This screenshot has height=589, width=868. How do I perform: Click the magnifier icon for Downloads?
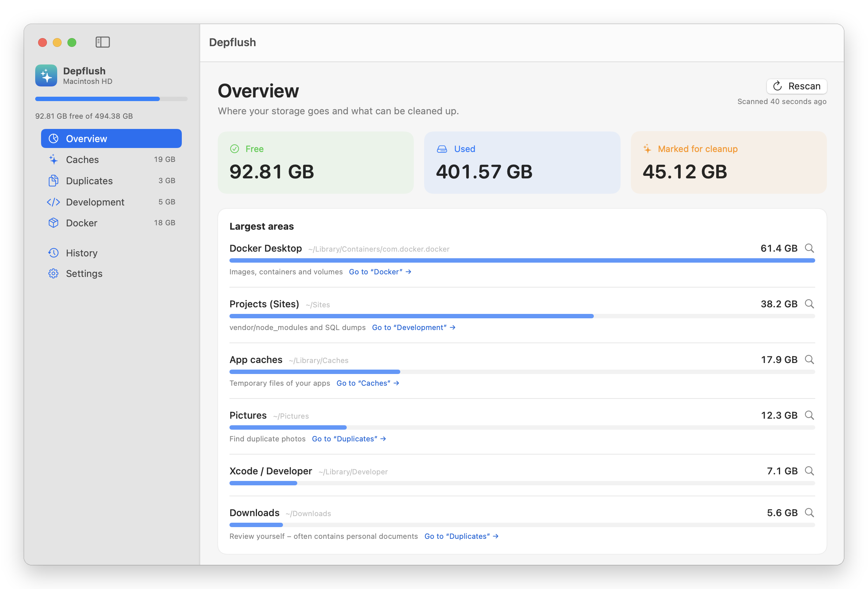(x=809, y=513)
